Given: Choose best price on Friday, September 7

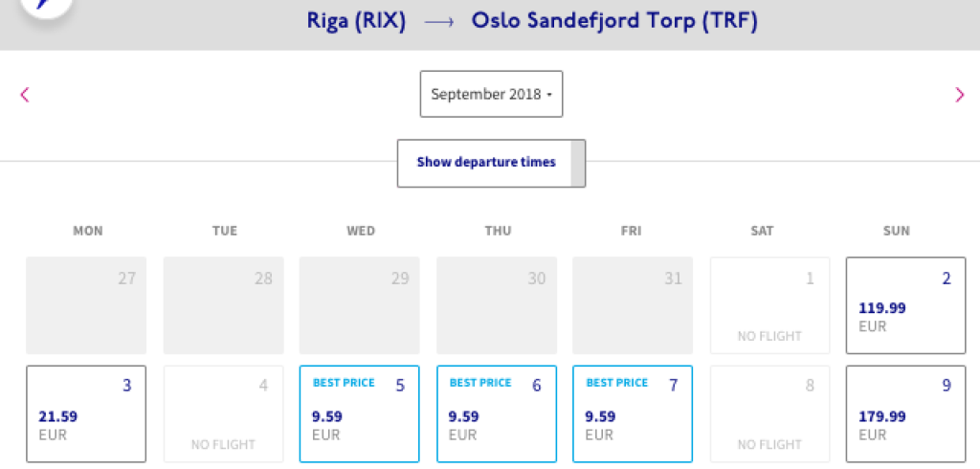Looking at the screenshot, I should (x=633, y=413).
